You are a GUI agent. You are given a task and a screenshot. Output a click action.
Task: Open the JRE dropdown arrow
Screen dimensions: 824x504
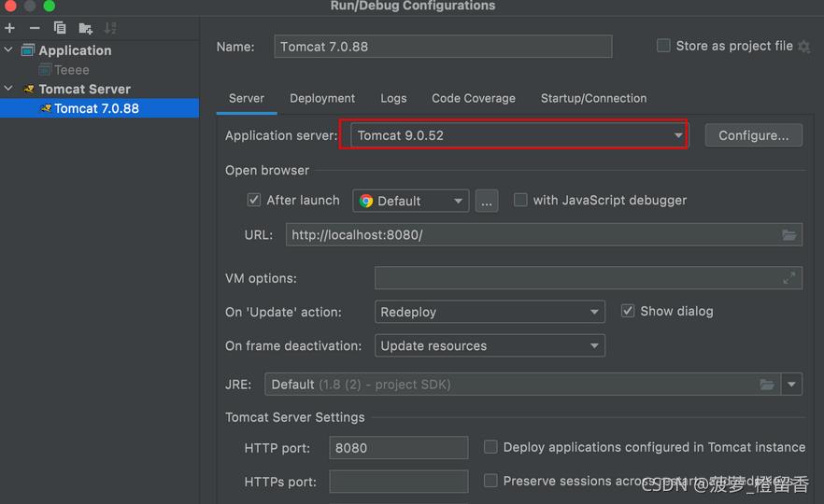pos(791,385)
